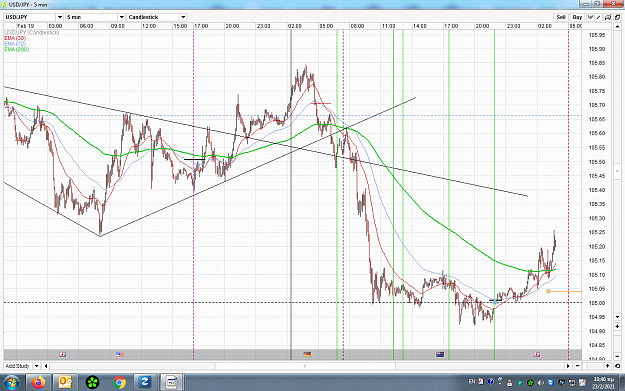Screen dimensions: 625x391
Task: Click the Australian flag session marker
Action: pos(440,354)
